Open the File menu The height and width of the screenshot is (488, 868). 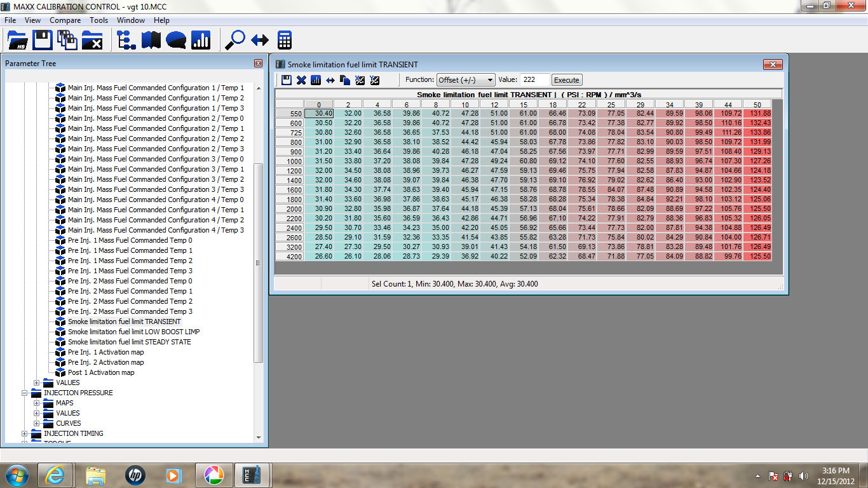(x=10, y=20)
